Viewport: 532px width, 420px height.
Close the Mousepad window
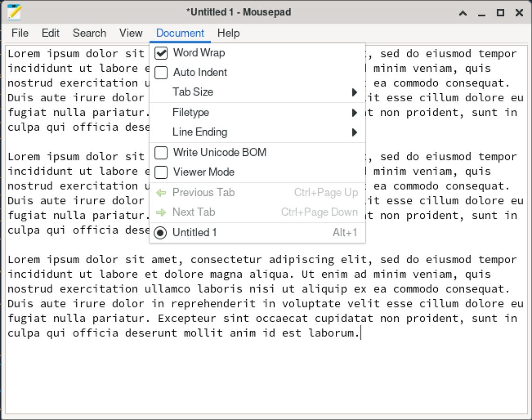click(519, 13)
